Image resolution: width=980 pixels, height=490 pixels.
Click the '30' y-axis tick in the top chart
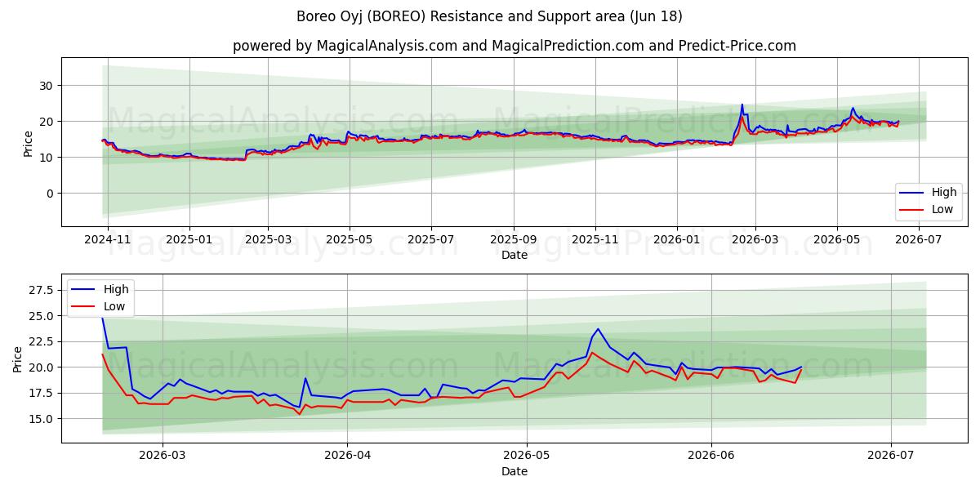pos(46,86)
